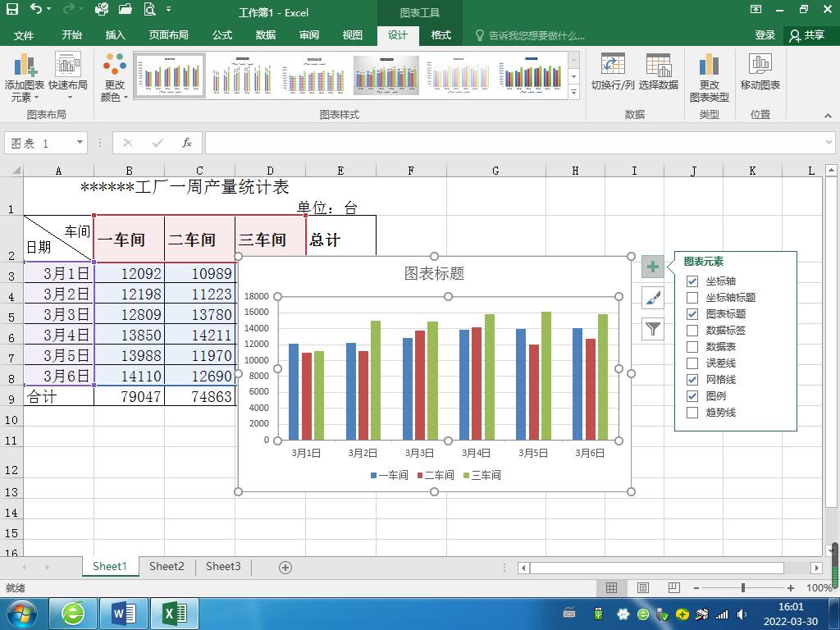The height and width of the screenshot is (630, 840).
Task: Click the new sheet plus button
Action: point(285,566)
